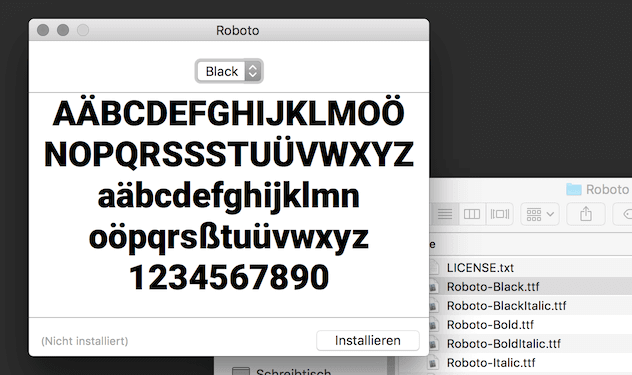632x375 pixels.
Task: Click the Roboto-Black.ttf file icon
Action: click(434, 287)
